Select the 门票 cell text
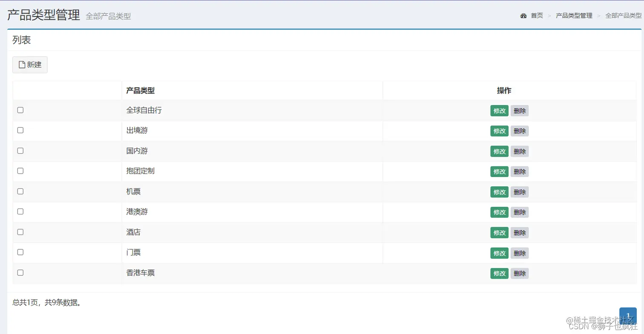This screenshot has width=644, height=334. tap(133, 252)
